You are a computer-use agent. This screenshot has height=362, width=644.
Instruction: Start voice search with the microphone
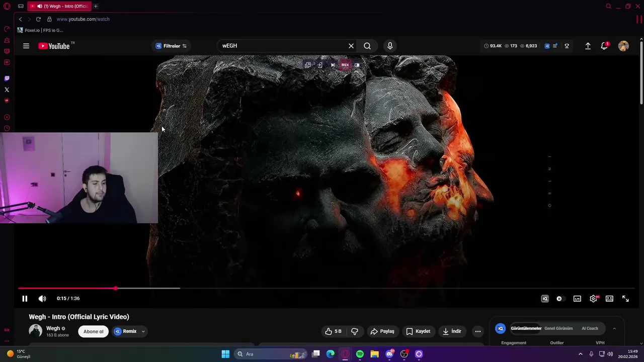pos(390,46)
